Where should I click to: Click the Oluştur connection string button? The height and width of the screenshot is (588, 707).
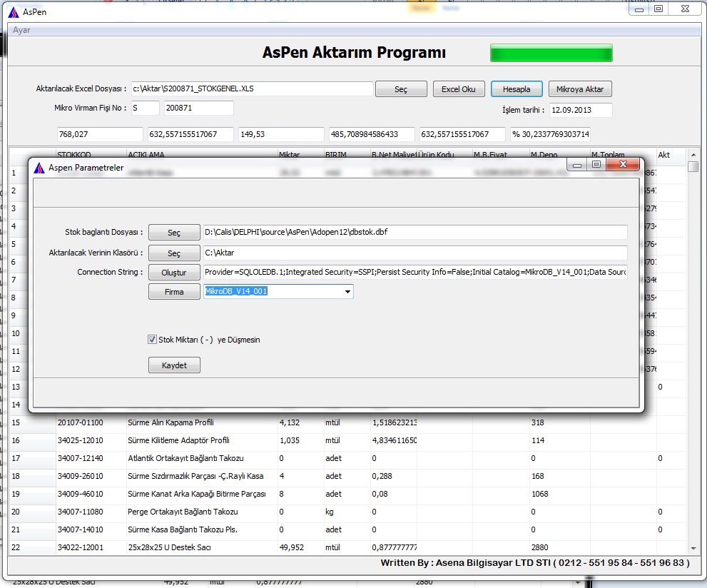coord(174,273)
